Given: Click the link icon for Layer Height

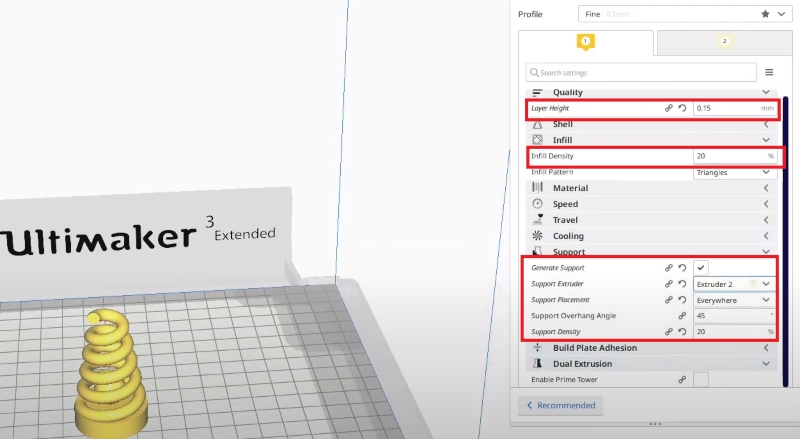Looking at the screenshot, I should click(668, 108).
